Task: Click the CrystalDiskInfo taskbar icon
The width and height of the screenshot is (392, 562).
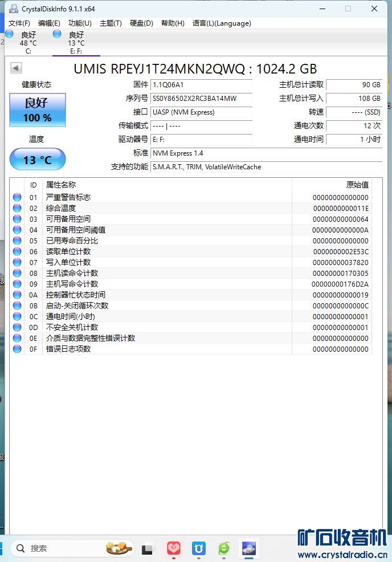Action: 248,548
